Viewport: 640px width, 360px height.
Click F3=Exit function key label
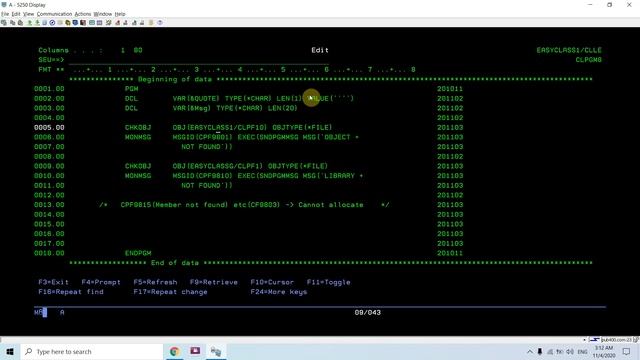click(x=53, y=282)
